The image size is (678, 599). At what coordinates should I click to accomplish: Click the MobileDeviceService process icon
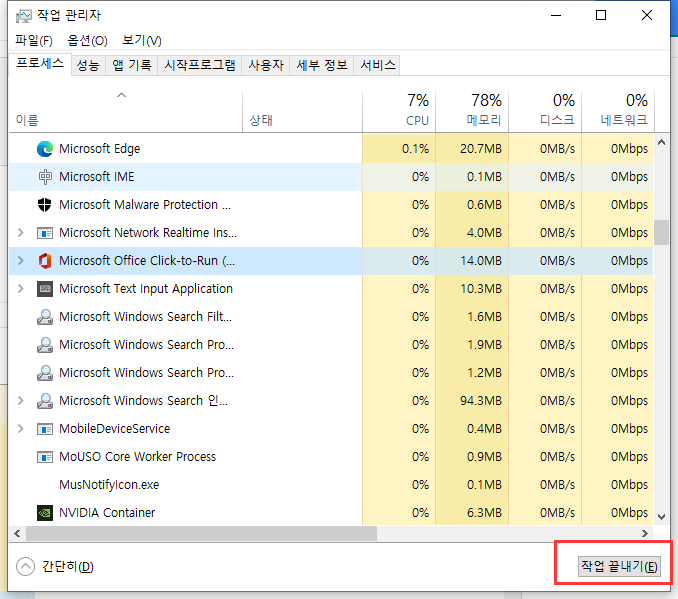(45, 429)
